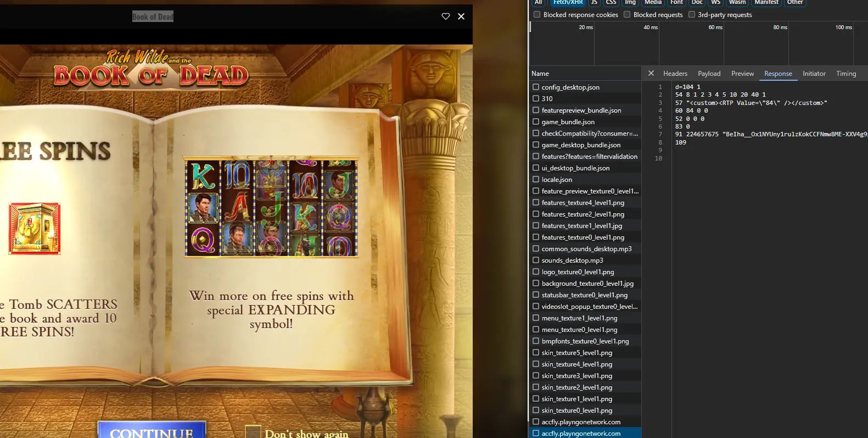Switch to the Payload tab
The width and height of the screenshot is (868, 438).
coord(709,74)
